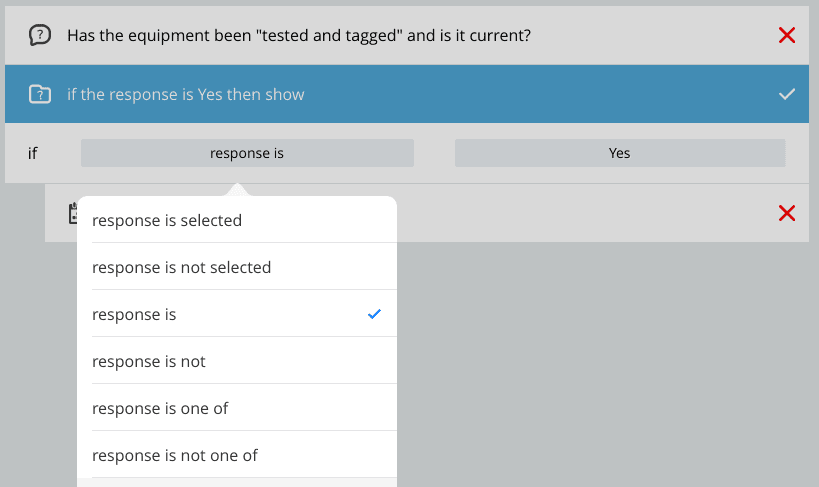Viewport: 819px width, 487px height.
Task: Choose "response is selected" from the list
Action: coord(167,220)
